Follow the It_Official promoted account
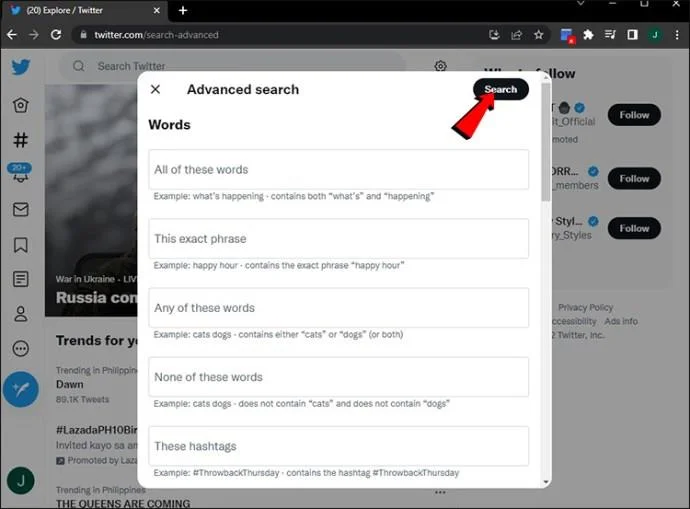690x509 pixels. [x=634, y=115]
